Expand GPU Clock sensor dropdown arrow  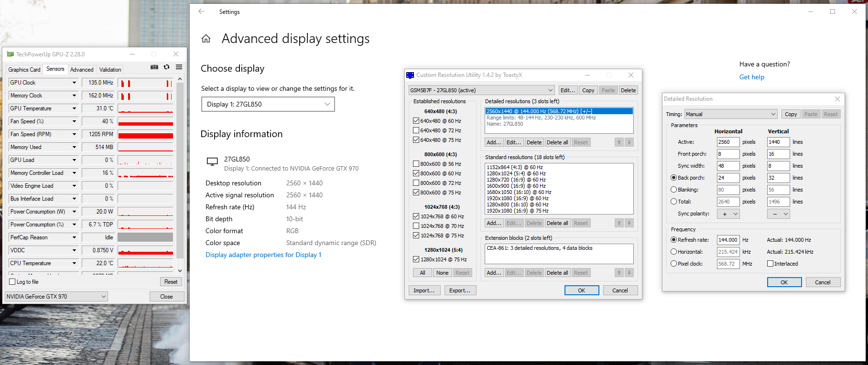[x=74, y=83]
